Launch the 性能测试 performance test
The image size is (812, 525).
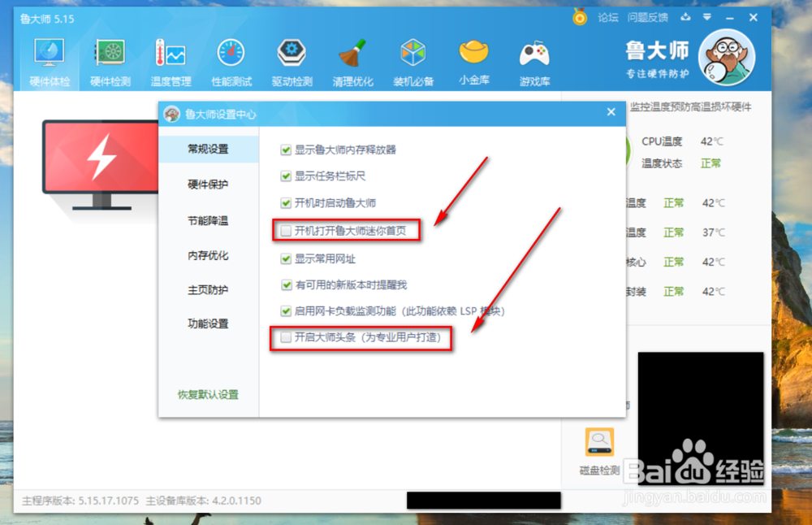click(231, 57)
